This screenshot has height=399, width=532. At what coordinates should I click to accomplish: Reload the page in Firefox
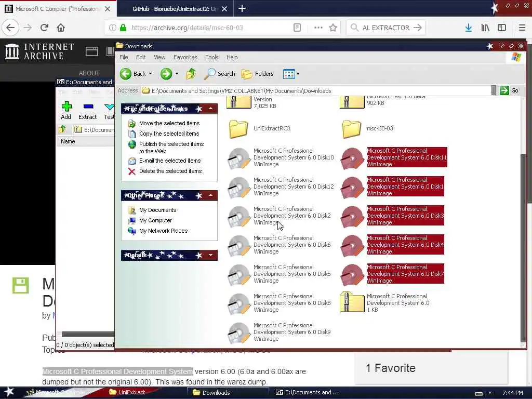(44, 28)
